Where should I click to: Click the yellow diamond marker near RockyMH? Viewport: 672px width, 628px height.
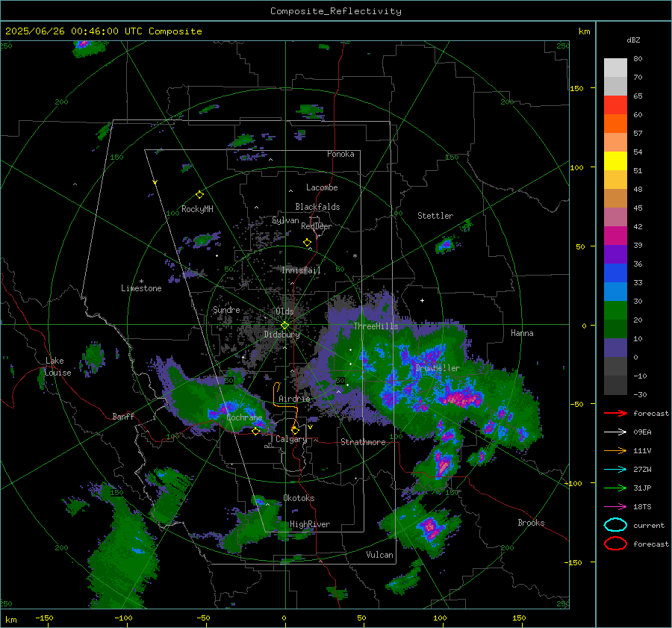[199, 195]
